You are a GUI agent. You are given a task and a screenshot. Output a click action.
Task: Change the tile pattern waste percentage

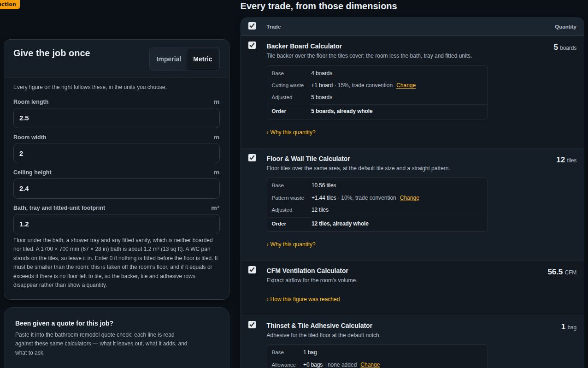tap(410, 198)
